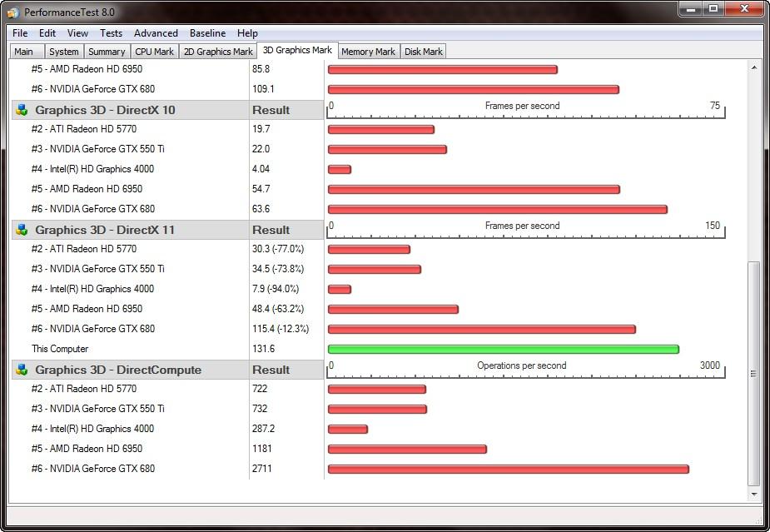Click the 19.7 DirectX 10 result value
The image size is (770, 532).
pos(261,129)
